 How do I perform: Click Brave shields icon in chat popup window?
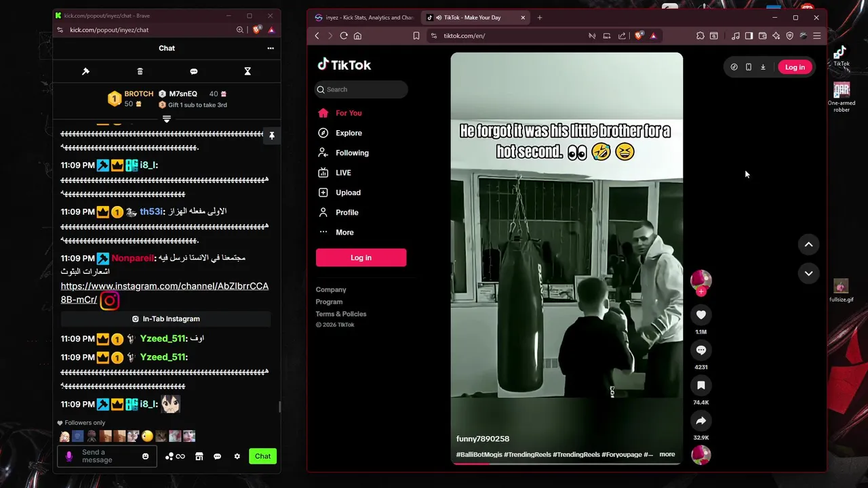pyautogui.click(x=256, y=30)
